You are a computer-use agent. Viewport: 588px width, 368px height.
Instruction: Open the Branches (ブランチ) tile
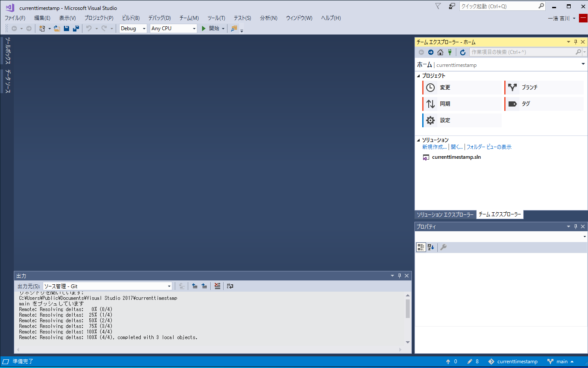pyautogui.click(x=544, y=88)
